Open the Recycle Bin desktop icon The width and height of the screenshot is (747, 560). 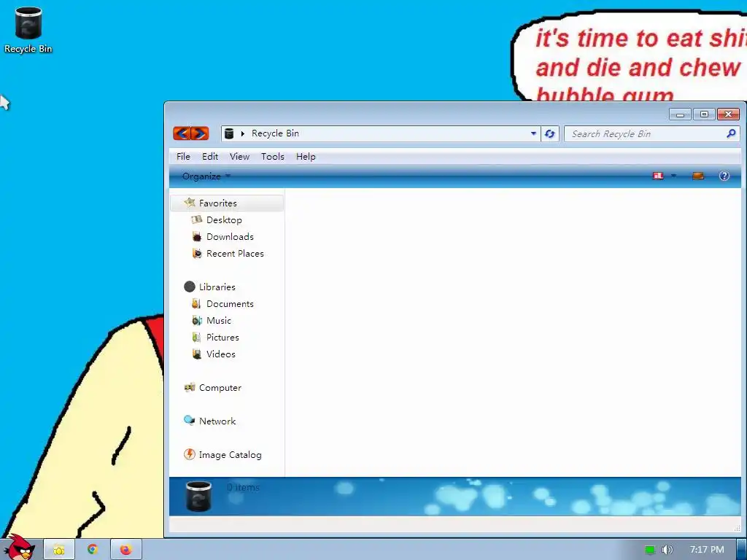(x=28, y=29)
